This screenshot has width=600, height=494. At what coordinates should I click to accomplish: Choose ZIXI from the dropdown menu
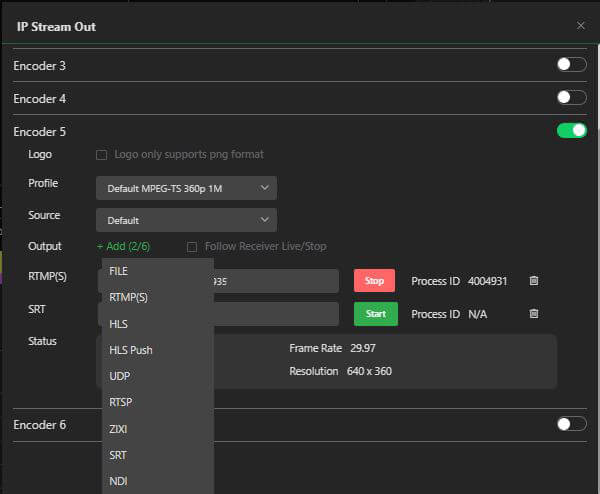click(119, 429)
